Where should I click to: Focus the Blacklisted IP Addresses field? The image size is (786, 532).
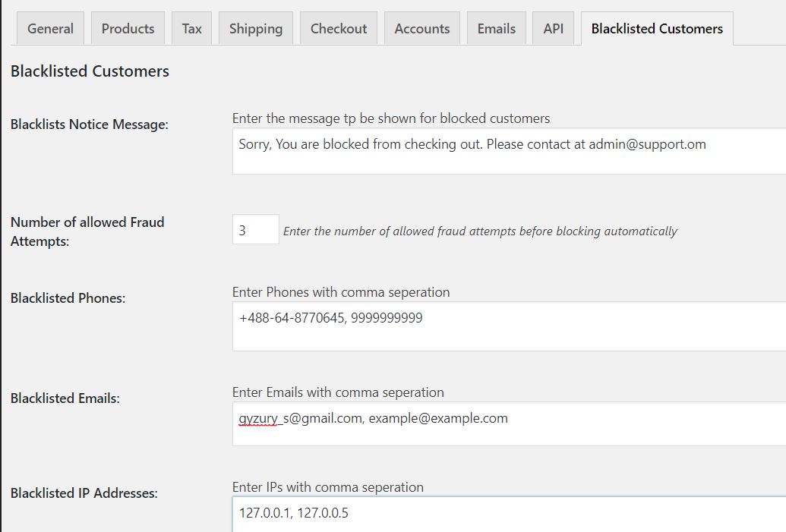coord(510,515)
